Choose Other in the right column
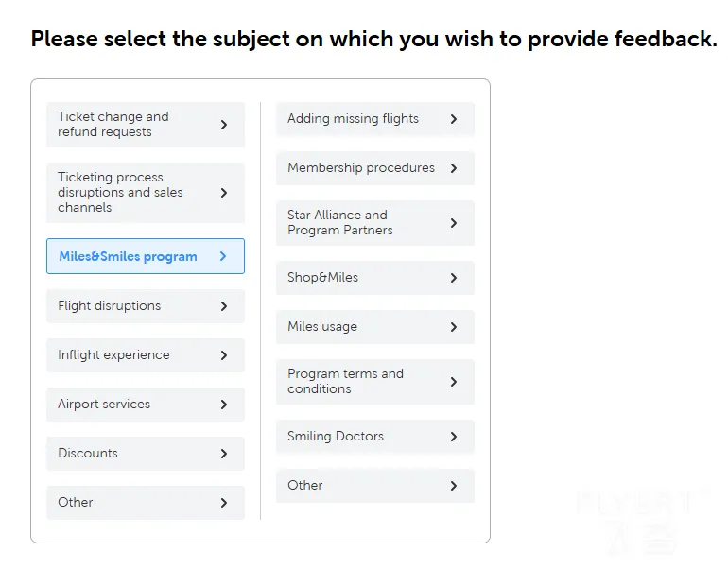The width and height of the screenshot is (728, 569). coord(375,486)
